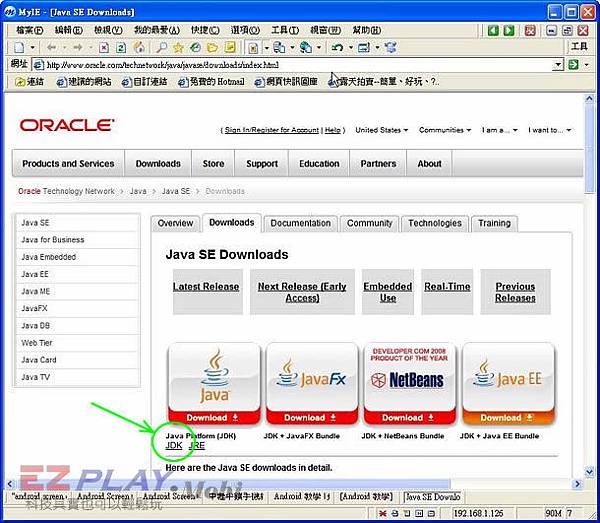This screenshot has height=523, width=600.
Task: Click the Latest Release link
Action: (206, 287)
